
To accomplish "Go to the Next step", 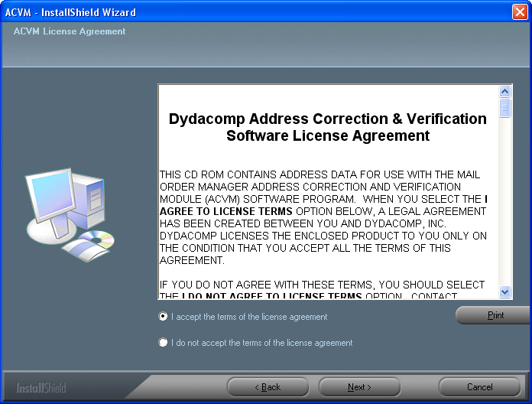I will (359, 387).
